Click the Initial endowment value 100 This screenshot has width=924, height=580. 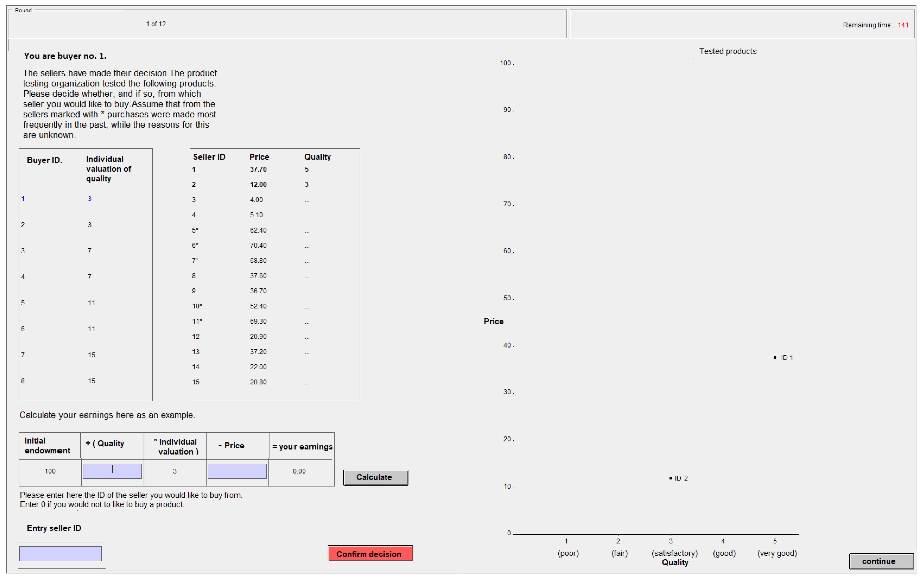coord(50,471)
